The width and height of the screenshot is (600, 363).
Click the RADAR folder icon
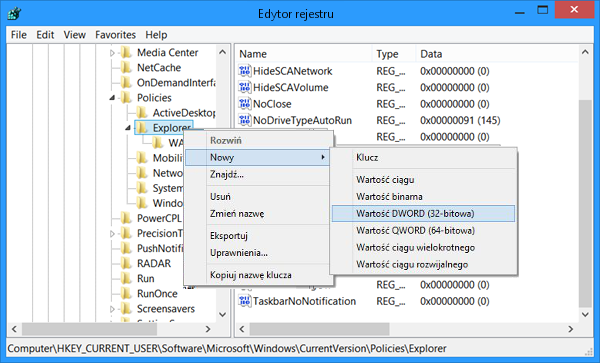(126, 264)
